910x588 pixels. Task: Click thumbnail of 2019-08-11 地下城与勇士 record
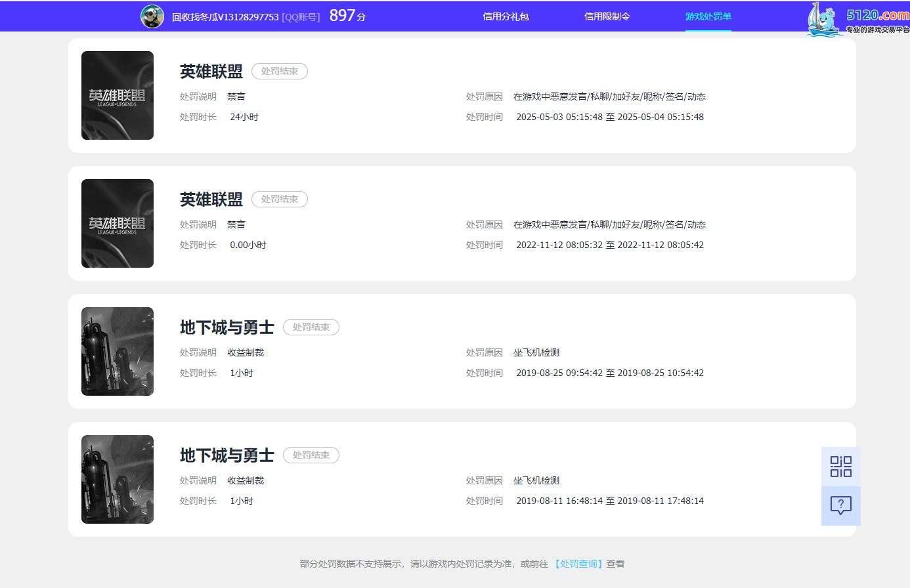pos(118,479)
